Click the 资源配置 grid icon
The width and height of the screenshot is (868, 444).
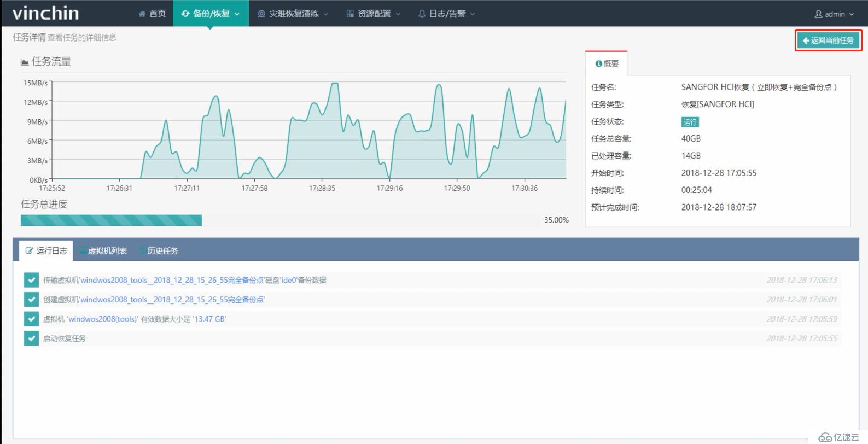pyautogui.click(x=350, y=14)
